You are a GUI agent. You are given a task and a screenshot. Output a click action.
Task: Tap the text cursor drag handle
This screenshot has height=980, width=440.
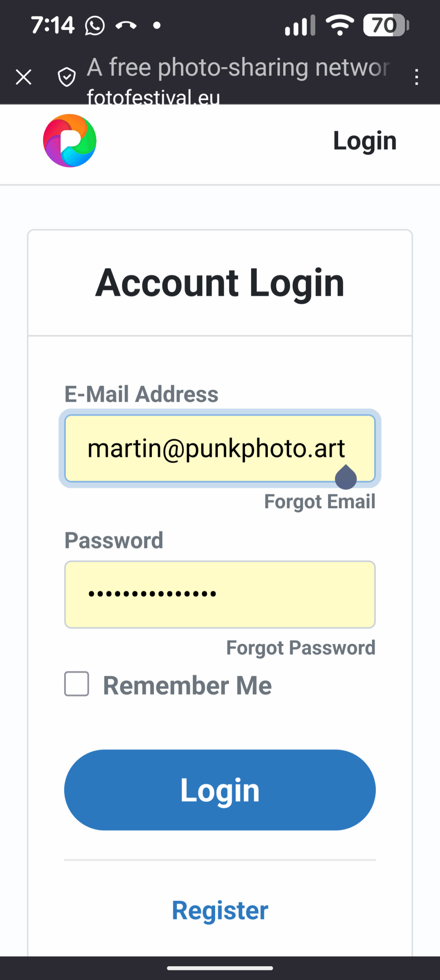pos(346,477)
